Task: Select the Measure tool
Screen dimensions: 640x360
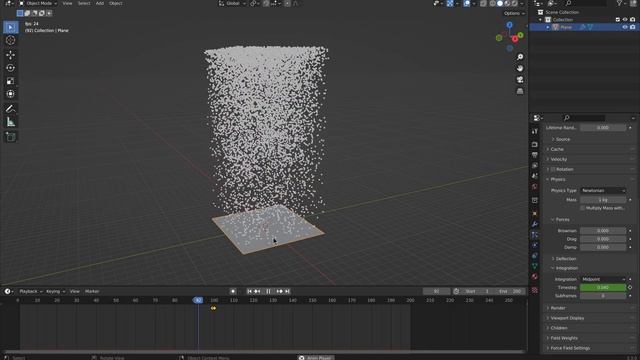Action: pos(11,122)
